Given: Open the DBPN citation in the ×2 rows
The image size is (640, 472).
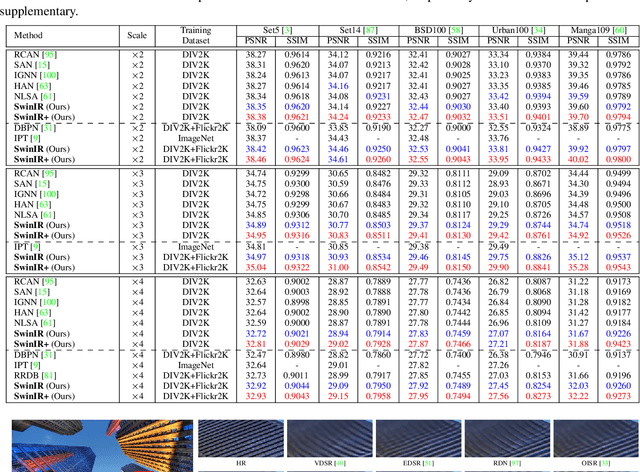Looking at the screenshot, I should point(48,129).
